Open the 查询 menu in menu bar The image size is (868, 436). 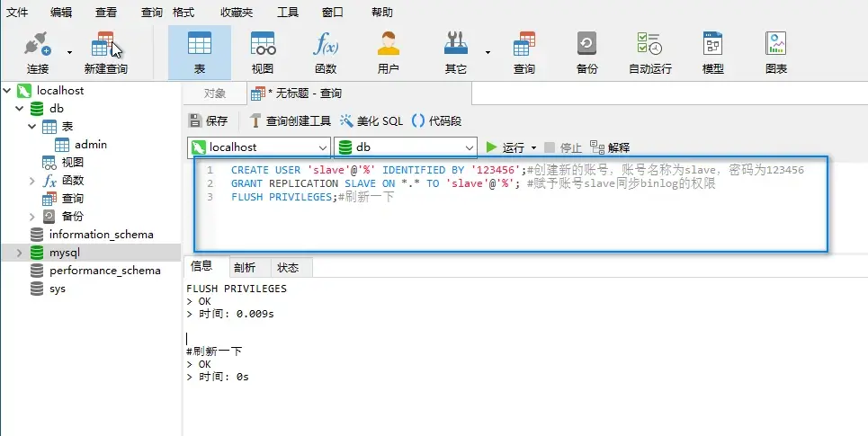pos(151,13)
